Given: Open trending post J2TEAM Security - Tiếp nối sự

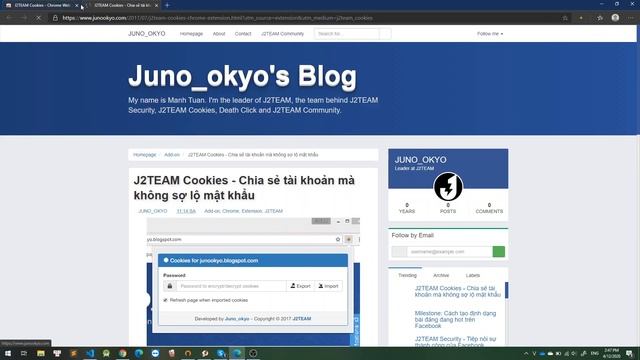Looking at the screenshot, I should coord(456,342).
